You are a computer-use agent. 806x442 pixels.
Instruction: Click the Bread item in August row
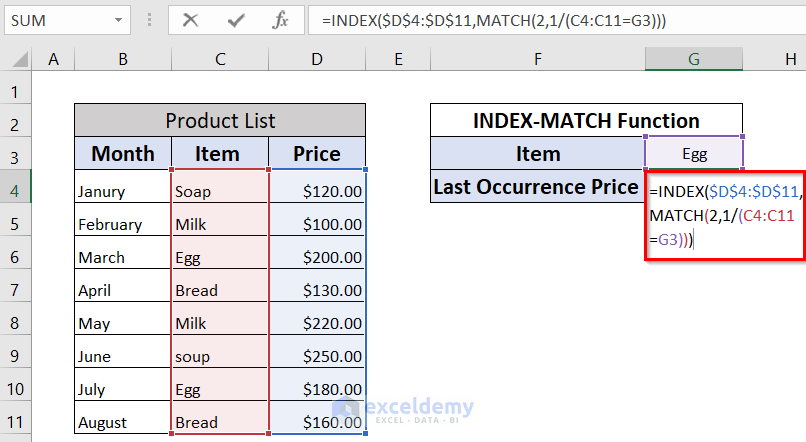(219, 422)
